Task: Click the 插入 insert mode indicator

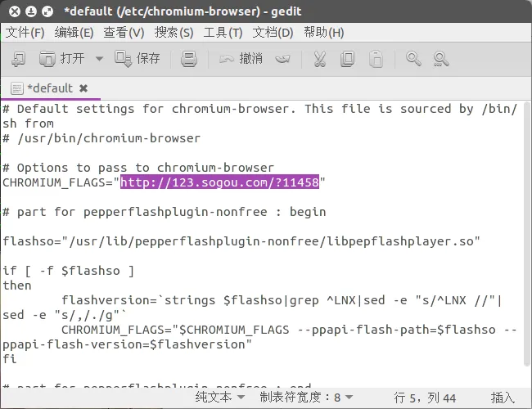Action: (x=503, y=398)
